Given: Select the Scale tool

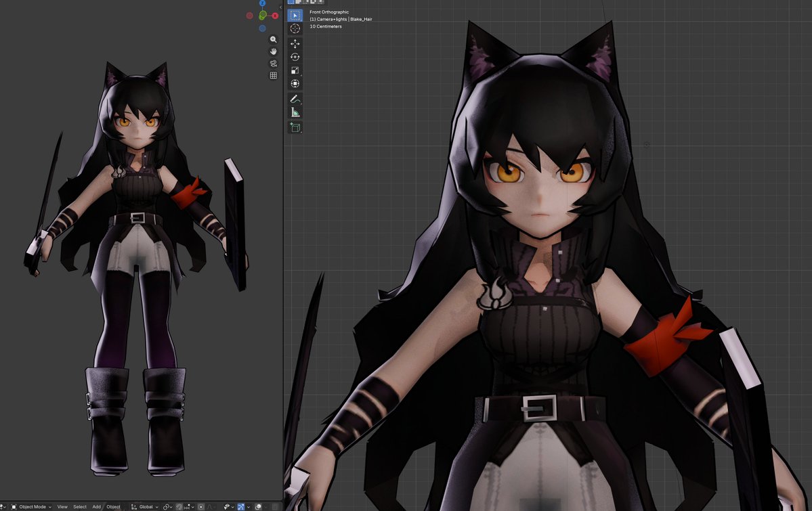Looking at the screenshot, I should pyautogui.click(x=295, y=70).
